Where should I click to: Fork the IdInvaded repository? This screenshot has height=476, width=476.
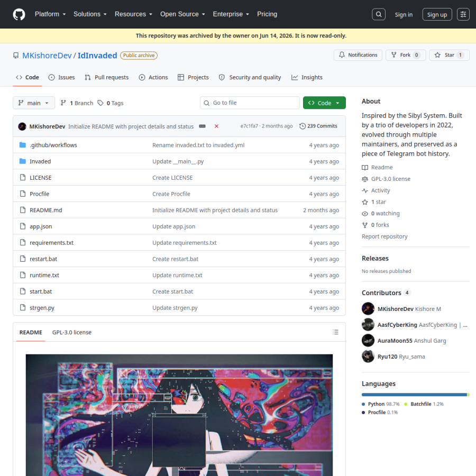pos(406,55)
